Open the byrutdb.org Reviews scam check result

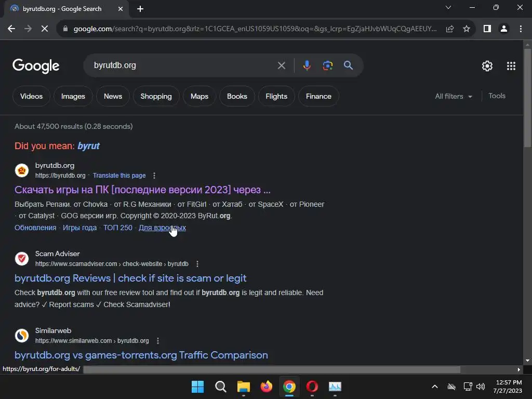tap(130, 278)
